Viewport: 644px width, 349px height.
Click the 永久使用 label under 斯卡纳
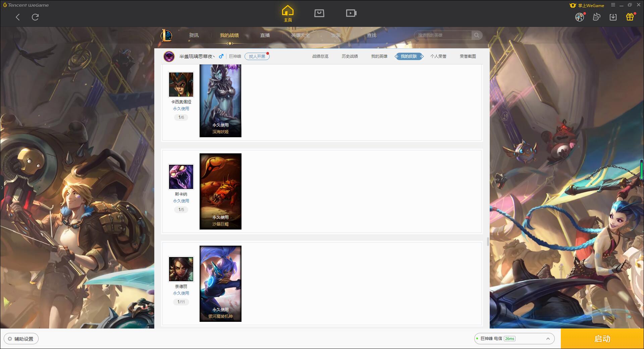tap(181, 201)
